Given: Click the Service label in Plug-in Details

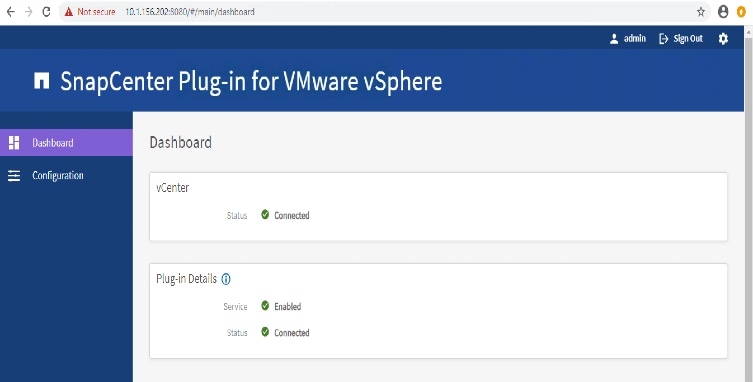Looking at the screenshot, I should point(235,307).
